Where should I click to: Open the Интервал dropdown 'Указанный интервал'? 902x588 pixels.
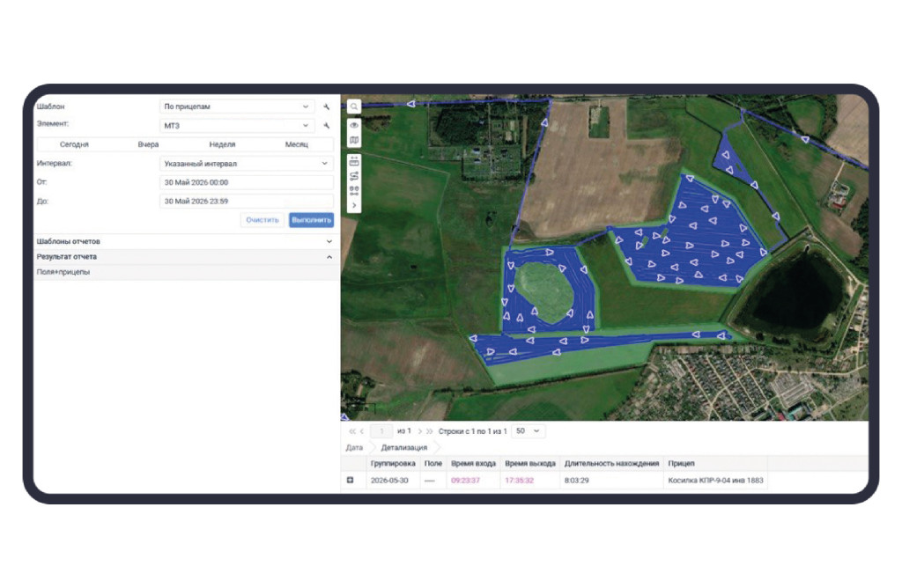(247, 163)
